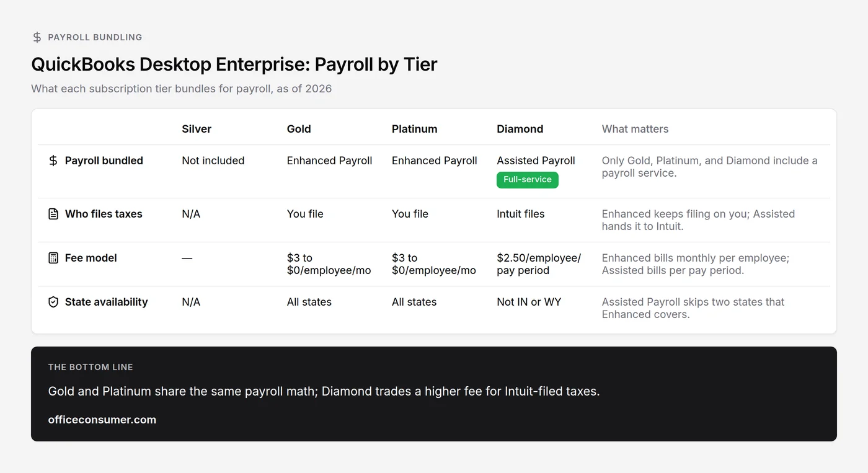Select the What matters column header
This screenshot has height=473, width=868.
pos(635,129)
